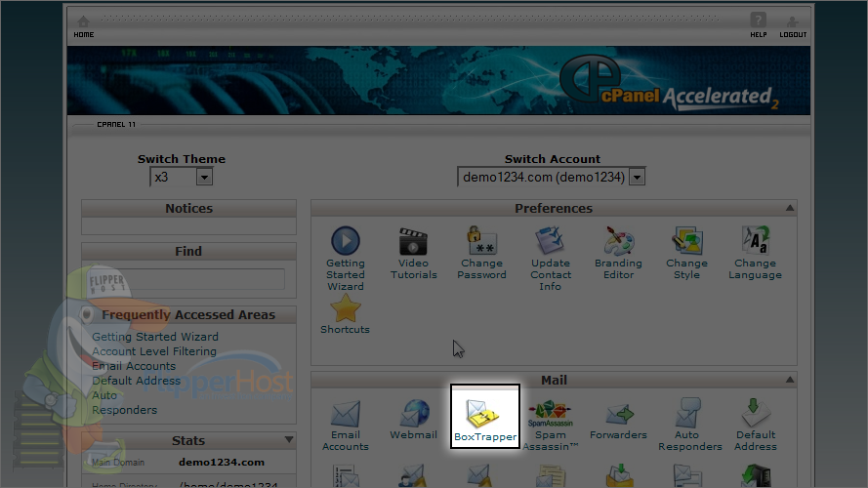Screen dimensions: 868x488
Task: Open Default Address link in Frequently Accessed Areas
Action: (x=136, y=381)
